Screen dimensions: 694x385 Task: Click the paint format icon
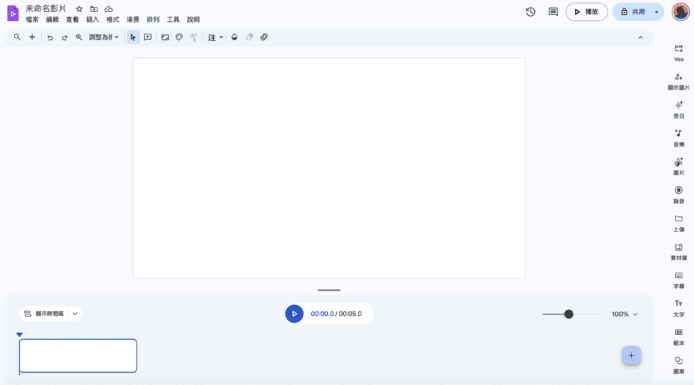(x=193, y=38)
